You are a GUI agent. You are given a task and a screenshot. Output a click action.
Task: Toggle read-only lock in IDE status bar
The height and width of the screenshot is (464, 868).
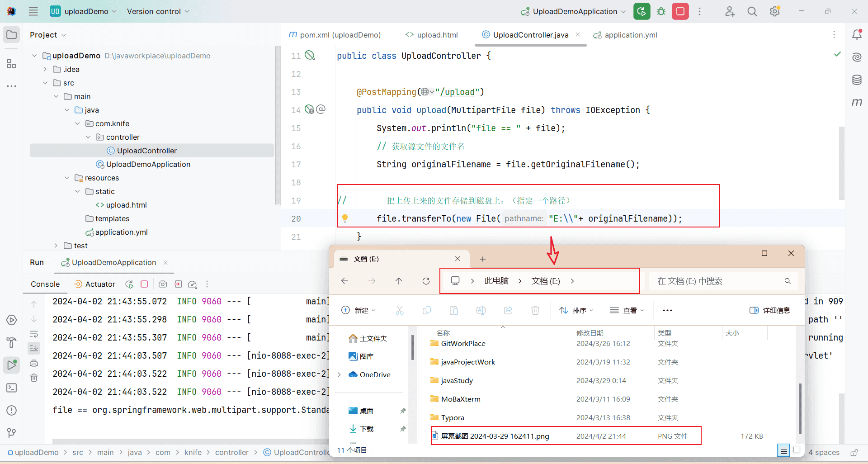854,452
